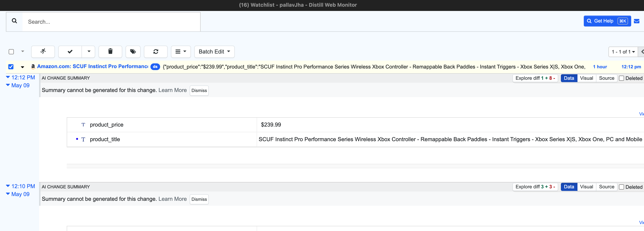Viewport: 644px width, 231px height.
Task: Toggle Deleted checkbox for 12:10 PM change
Action: pos(621,187)
